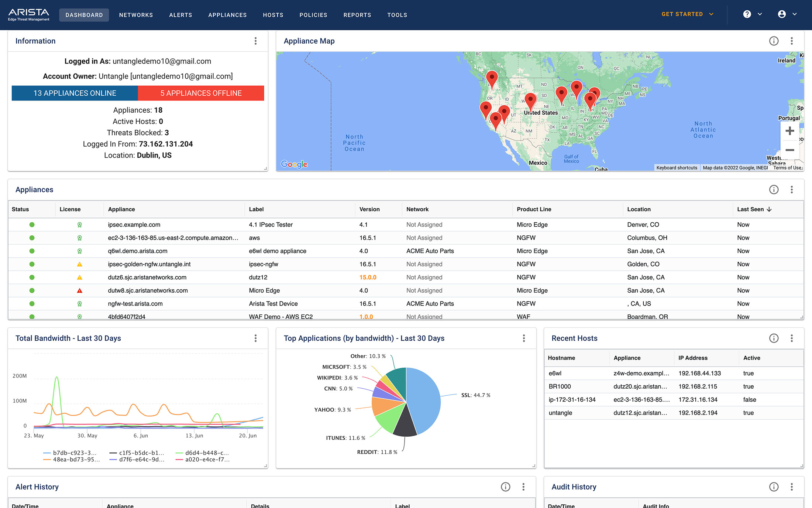Image resolution: width=812 pixels, height=508 pixels.
Task: Zoom out on the appliance map
Action: tap(790, 150)
